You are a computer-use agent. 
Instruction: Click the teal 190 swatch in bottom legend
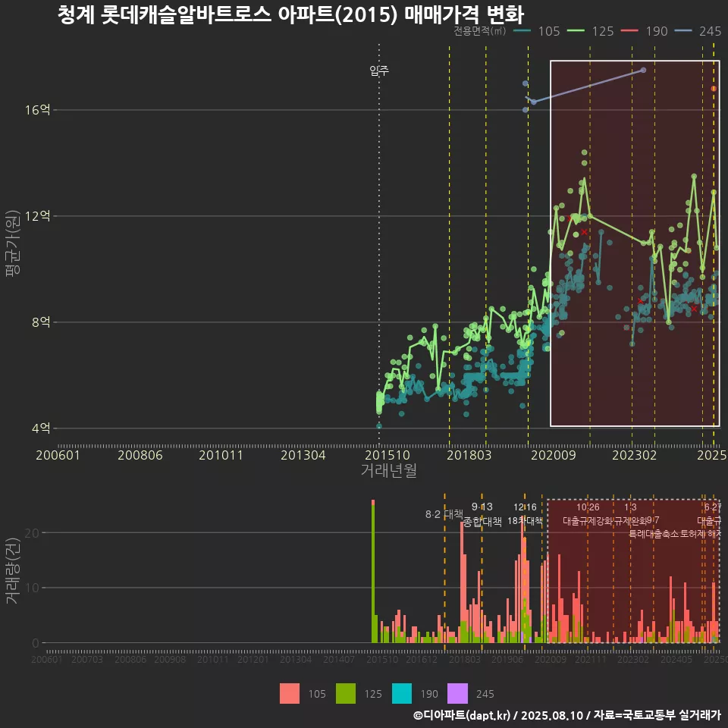click(402, 694)
